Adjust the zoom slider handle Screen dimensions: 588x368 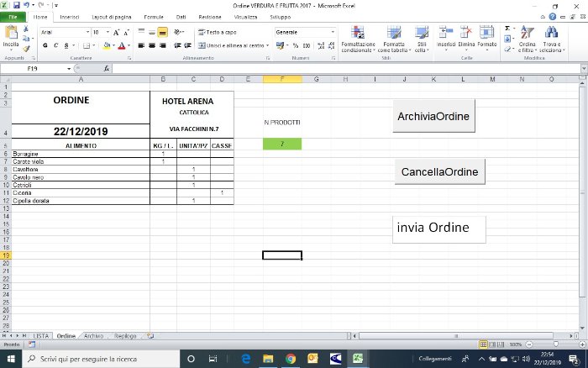(556, 344)
